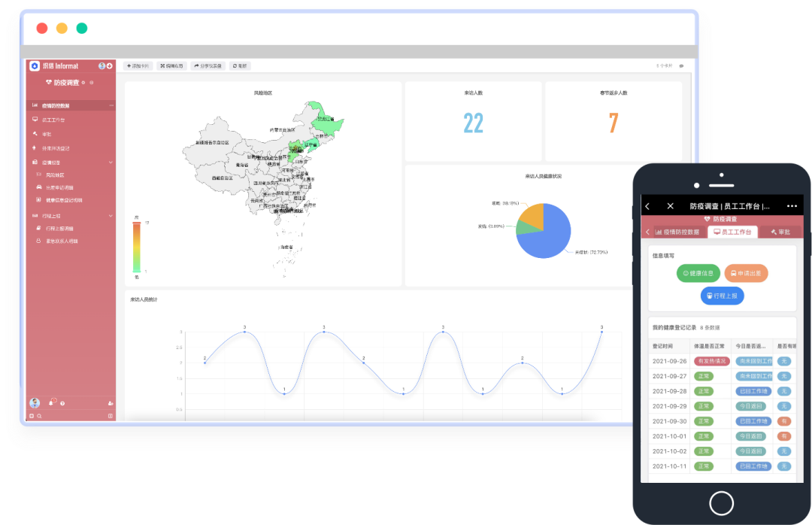The height and width of the screenshot is (525, 812).
Task: Click the search magnifier in sidebar bottom
Action: coord(39,416)
